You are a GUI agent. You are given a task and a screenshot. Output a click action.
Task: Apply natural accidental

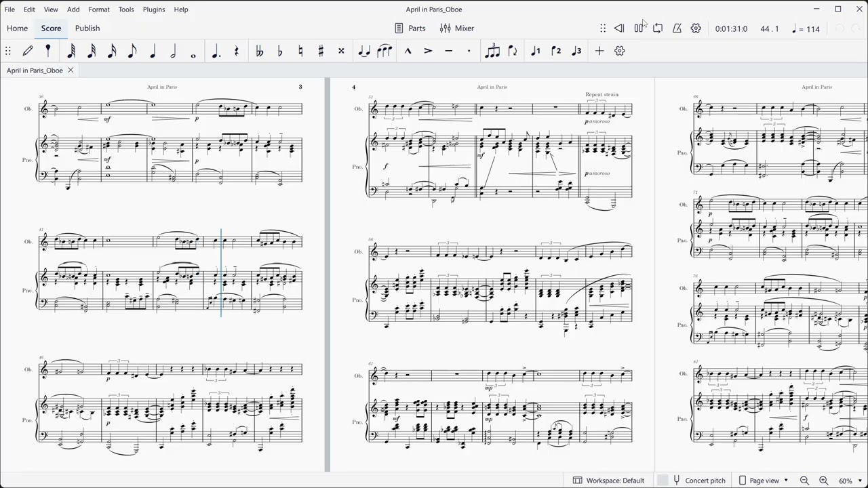tap(300, 51)
